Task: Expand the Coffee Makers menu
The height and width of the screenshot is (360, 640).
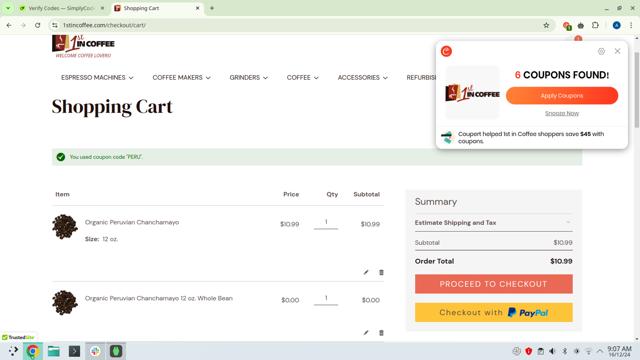Action: coord(181,78)
